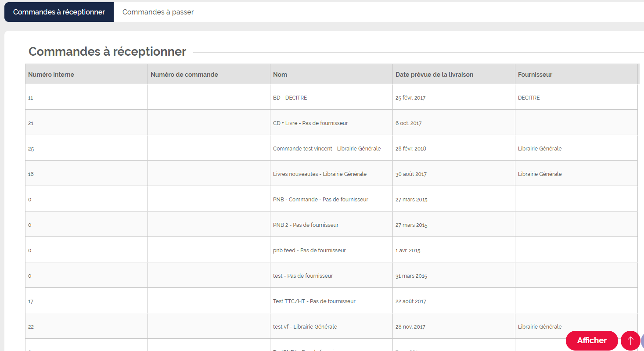Click the red Afficher button

592,340
